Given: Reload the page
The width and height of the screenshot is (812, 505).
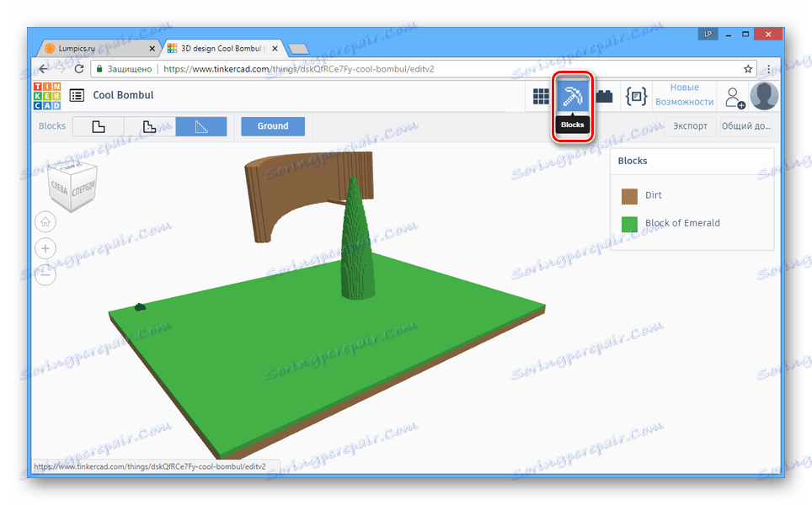Looking at the screenshot, I should (x=79, y=69).
